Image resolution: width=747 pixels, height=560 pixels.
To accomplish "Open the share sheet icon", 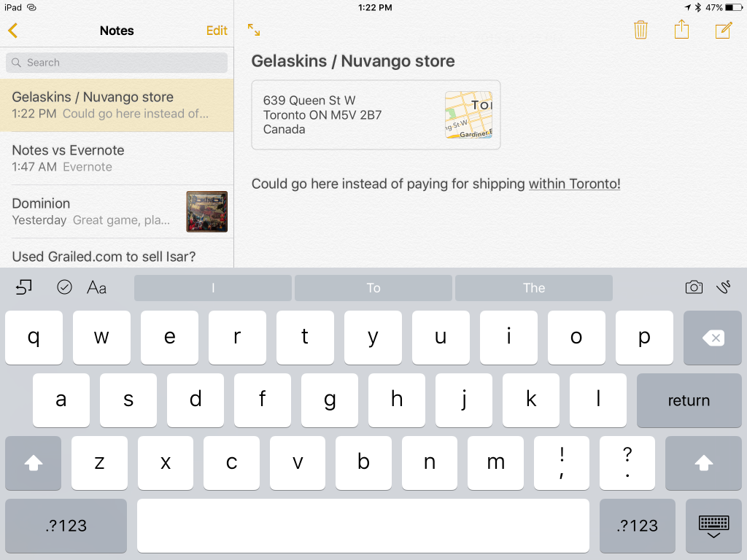I will 682,29.
